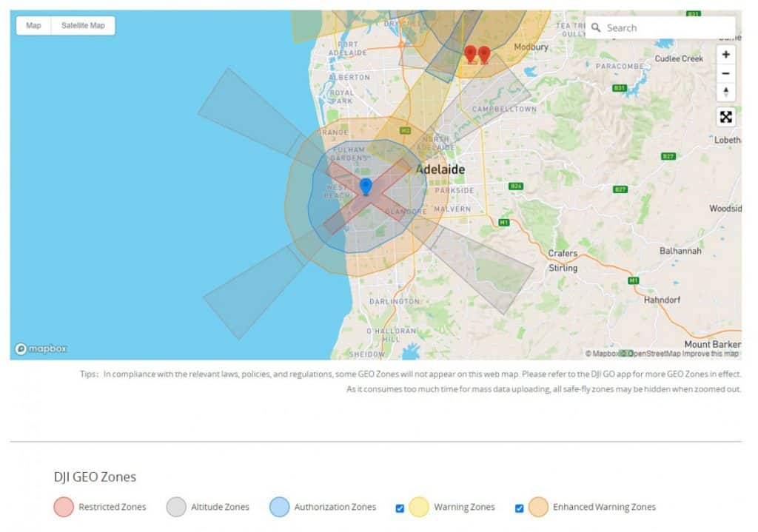The height and width of the screenshot is (532, 758).
Task: Click the Enhanced Warning Zones orange swatch
Action: point(538,507)
